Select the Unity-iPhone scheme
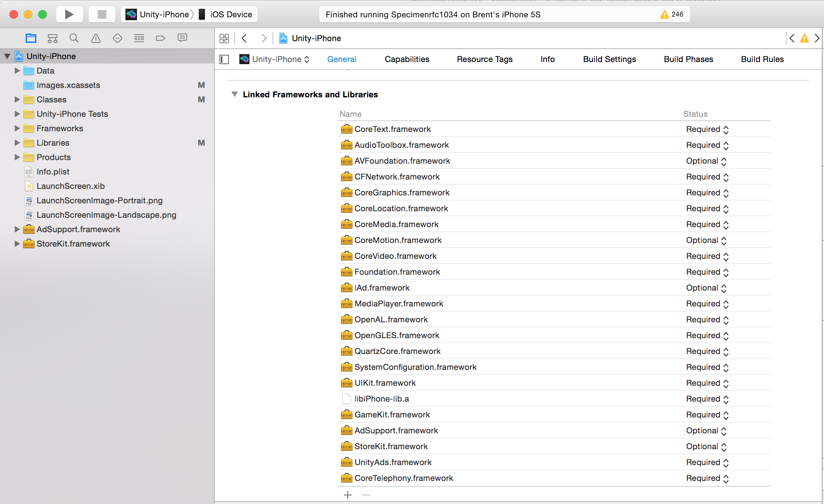 tap(157, 14)
